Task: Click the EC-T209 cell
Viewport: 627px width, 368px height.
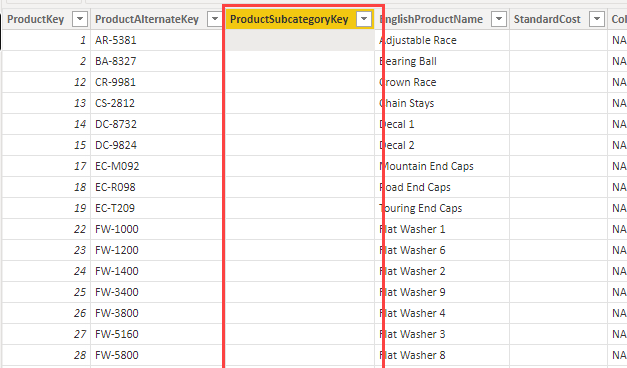Action: 156,208
